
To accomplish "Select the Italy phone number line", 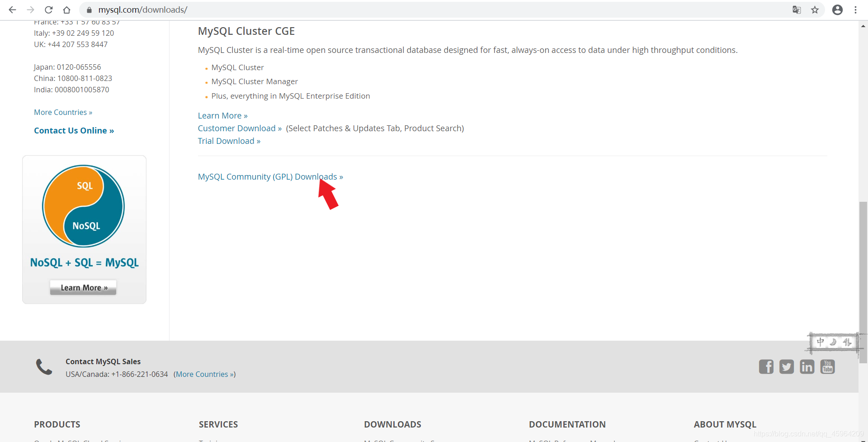I will 74,33.
